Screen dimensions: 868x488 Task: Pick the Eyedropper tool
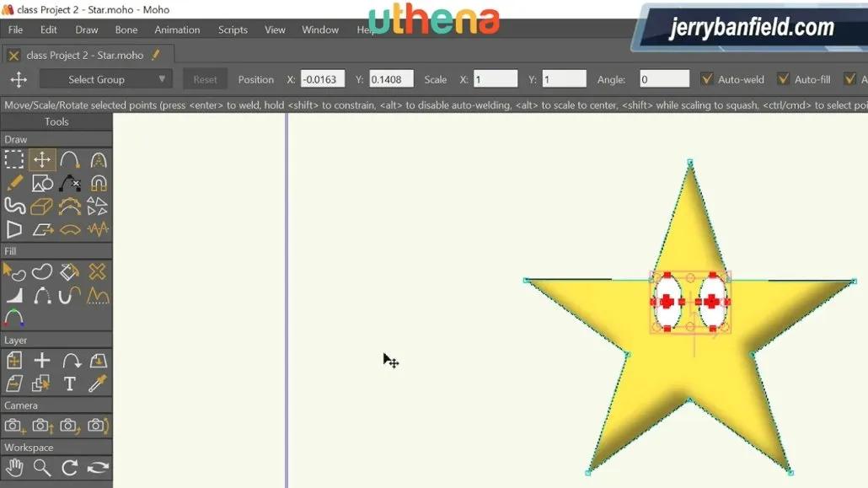coord(98,383)
